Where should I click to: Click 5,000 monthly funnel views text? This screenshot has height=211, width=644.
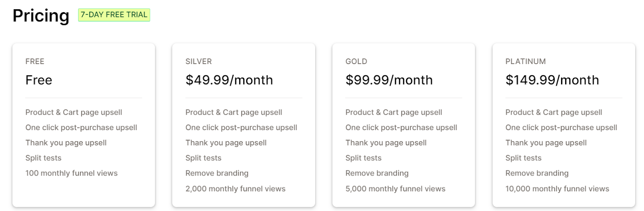click(x=395, y=189)
